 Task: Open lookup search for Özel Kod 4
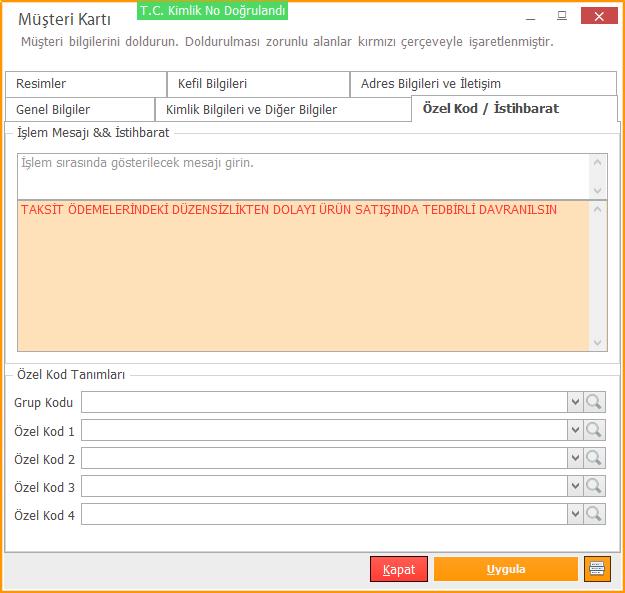click(x=595, y=515)
